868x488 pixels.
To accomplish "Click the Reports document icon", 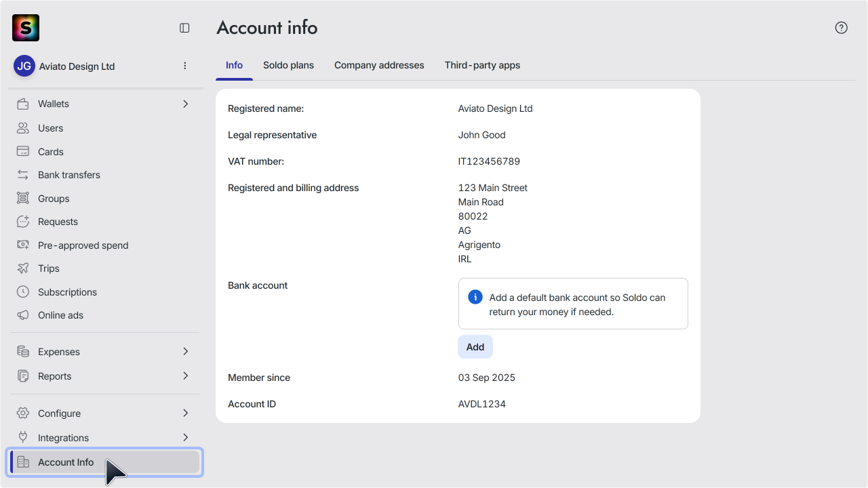I will point(23,376).
